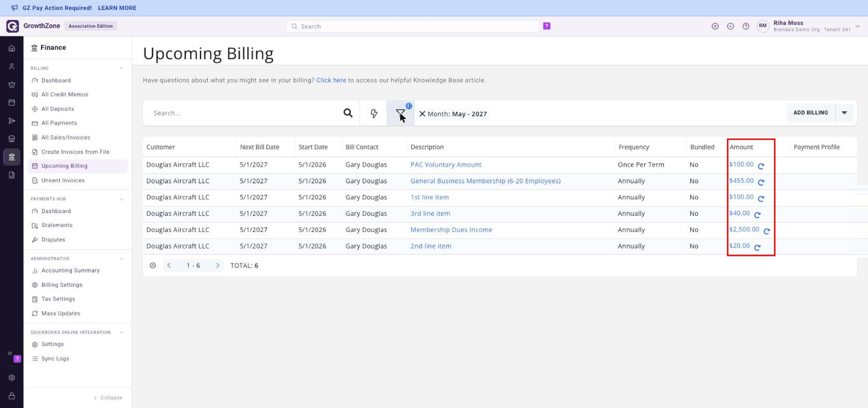Focus the billing Search... field

[x=244, y=113]
